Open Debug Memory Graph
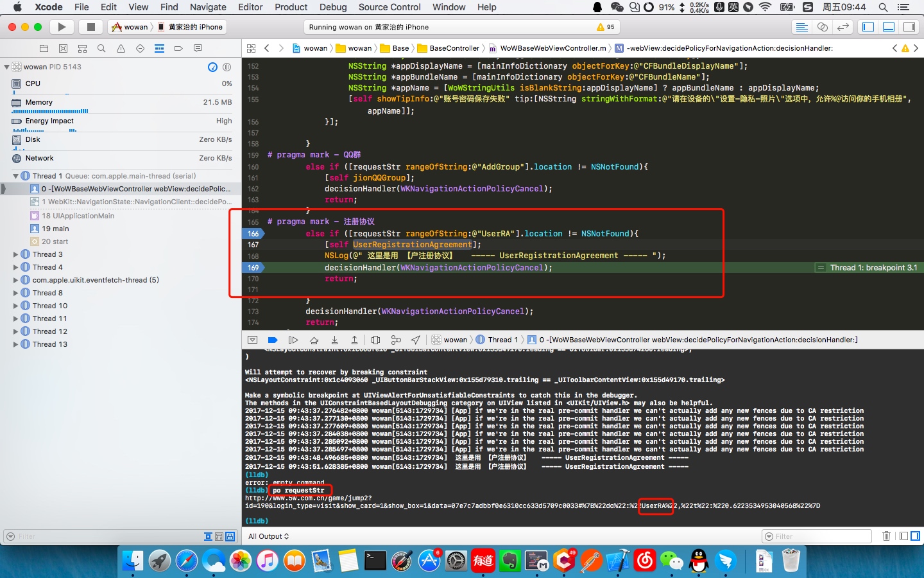 396,340
